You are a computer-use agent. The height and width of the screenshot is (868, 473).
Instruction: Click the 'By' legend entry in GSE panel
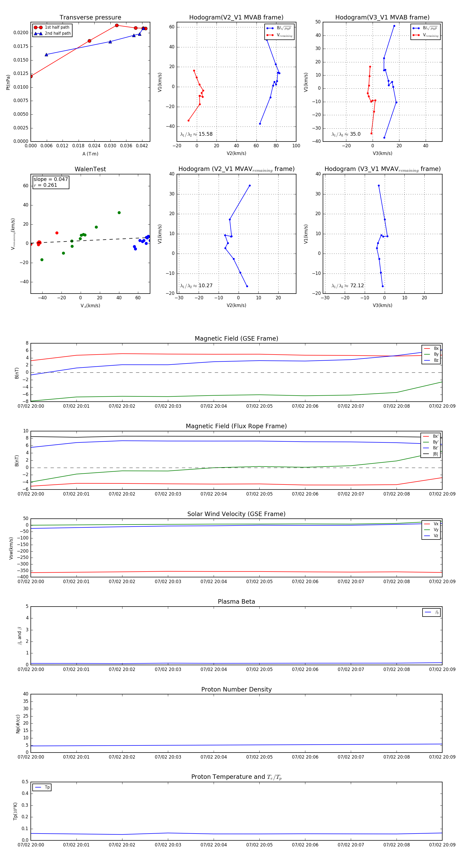[x=431, y=354]
